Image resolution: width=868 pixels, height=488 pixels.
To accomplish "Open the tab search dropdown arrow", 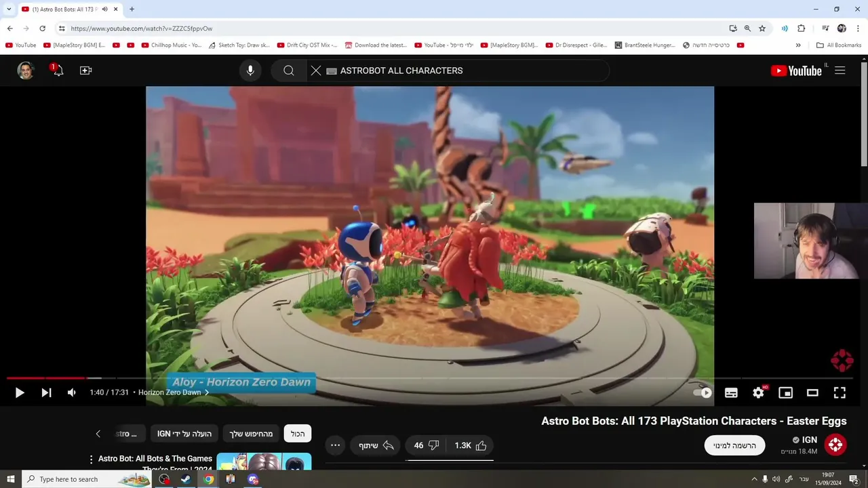I will (9, 9).
